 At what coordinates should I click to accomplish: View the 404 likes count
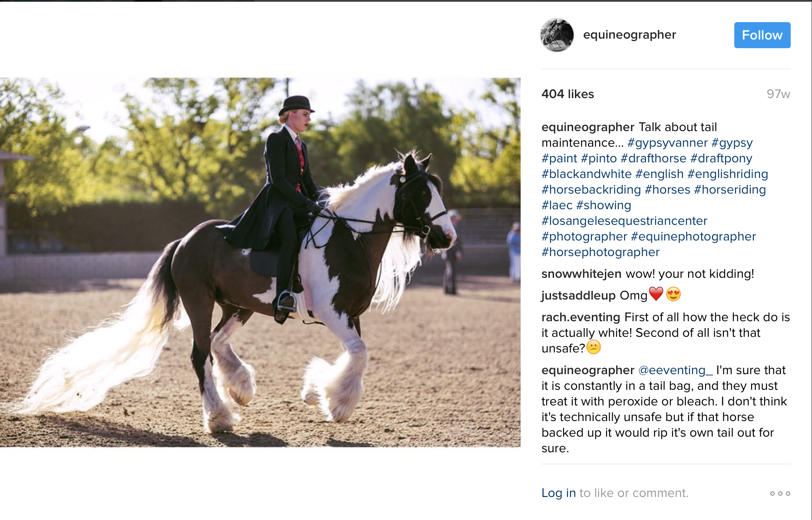(x=568, y=94)
